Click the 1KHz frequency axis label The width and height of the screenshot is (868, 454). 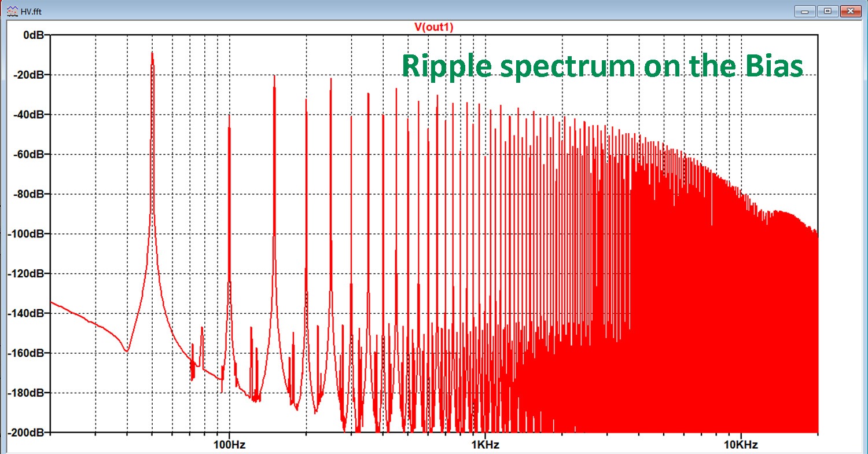(x=485, y=445)
